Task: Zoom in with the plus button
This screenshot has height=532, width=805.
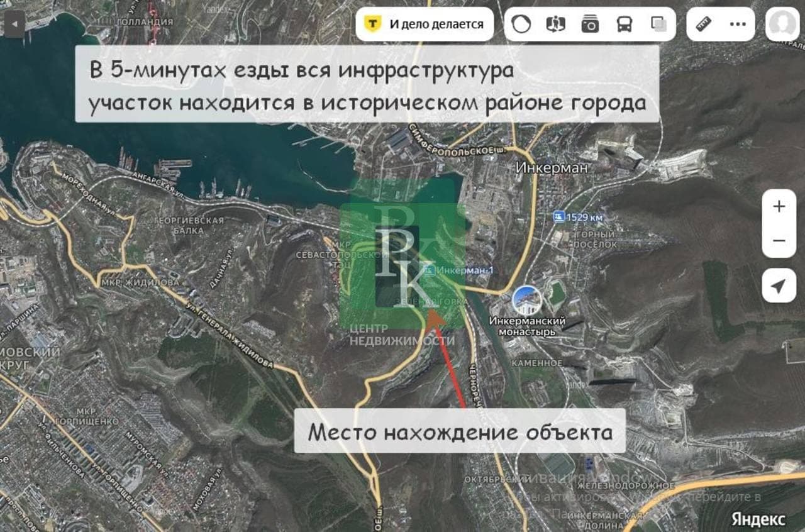Action: 779,206
